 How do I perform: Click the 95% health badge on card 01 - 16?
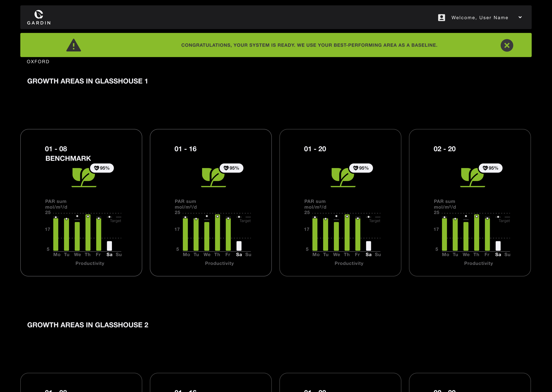pyautogui.click(x=231, y=168)
